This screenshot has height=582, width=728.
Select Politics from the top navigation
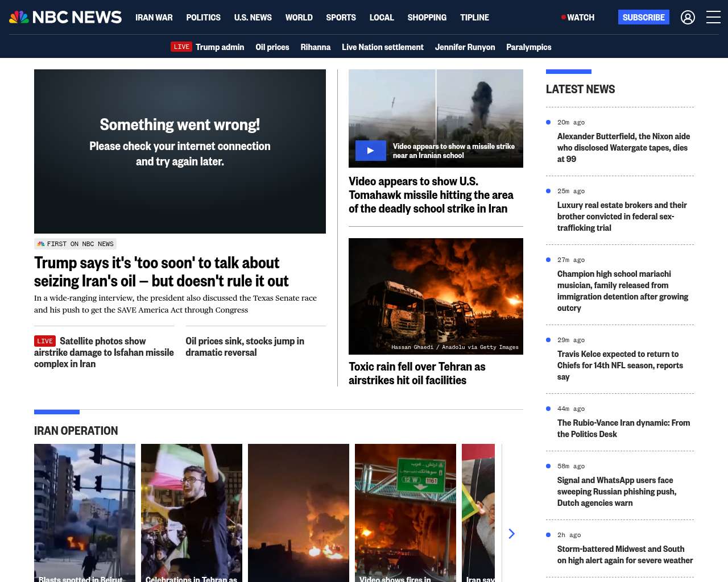point(203,18)
